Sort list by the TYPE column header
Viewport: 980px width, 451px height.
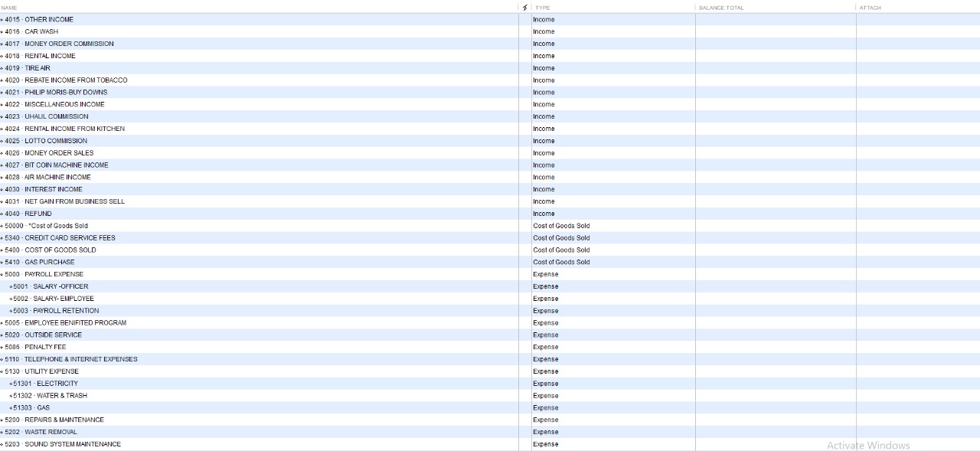click(543, 8)
